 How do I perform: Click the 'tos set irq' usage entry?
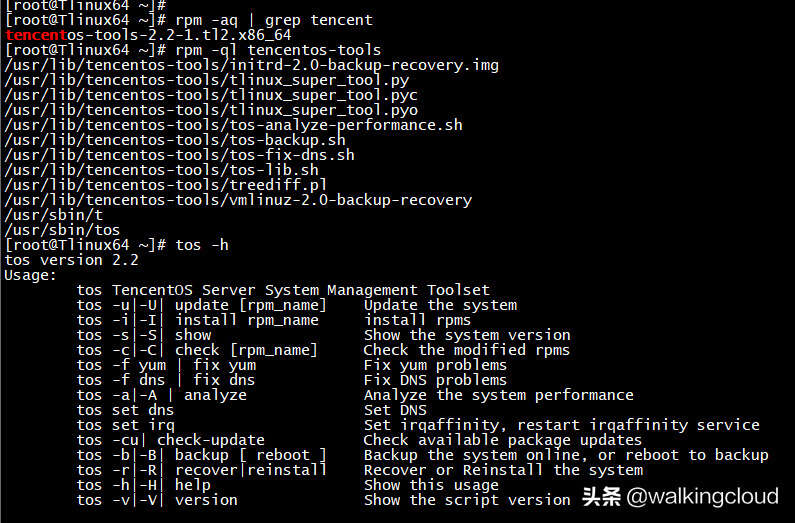(125, 425)
